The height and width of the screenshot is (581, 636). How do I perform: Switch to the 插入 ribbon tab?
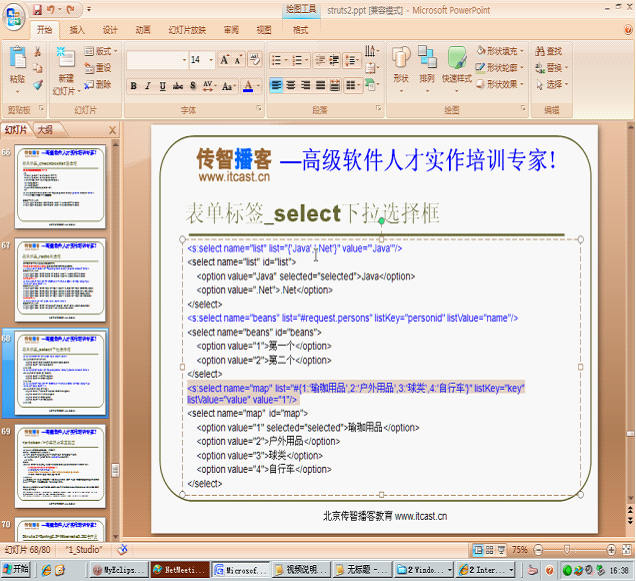78,30
